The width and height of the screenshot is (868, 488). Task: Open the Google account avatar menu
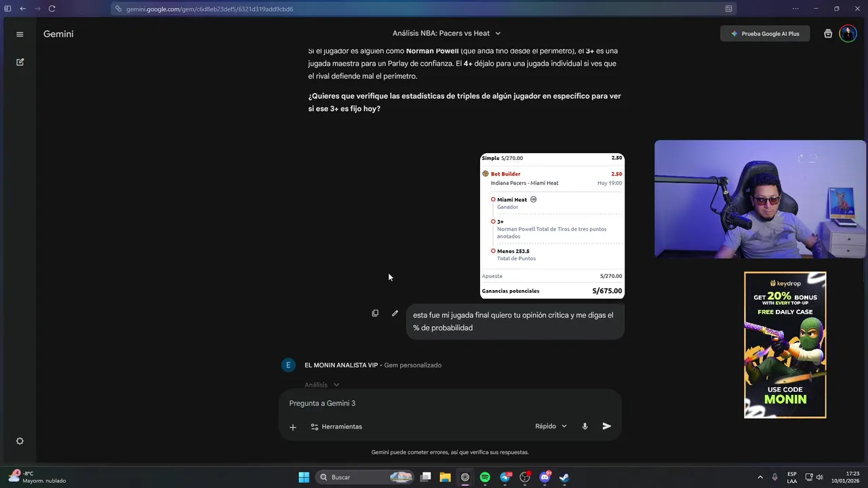click(848, 34)
